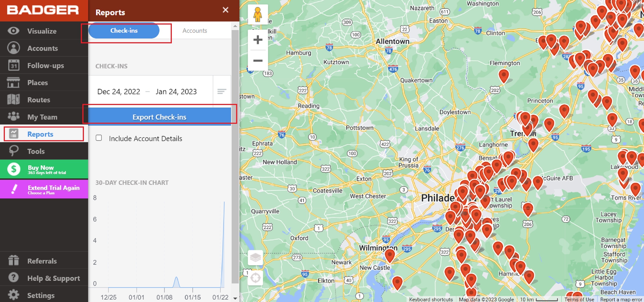Select the Follow-ups calendar icon
Viewport: 644px width, 302px height.
click(13, 65)
